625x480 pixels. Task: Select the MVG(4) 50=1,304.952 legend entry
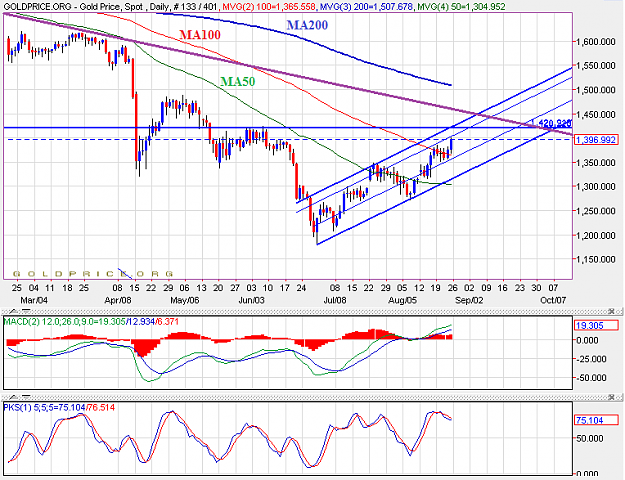pos(460,6)
